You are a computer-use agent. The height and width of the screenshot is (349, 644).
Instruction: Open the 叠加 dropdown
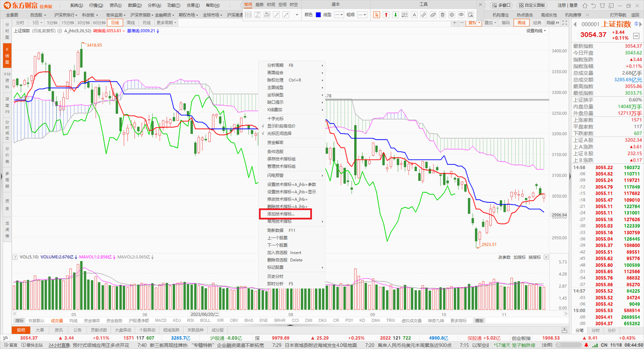(490, 23)
